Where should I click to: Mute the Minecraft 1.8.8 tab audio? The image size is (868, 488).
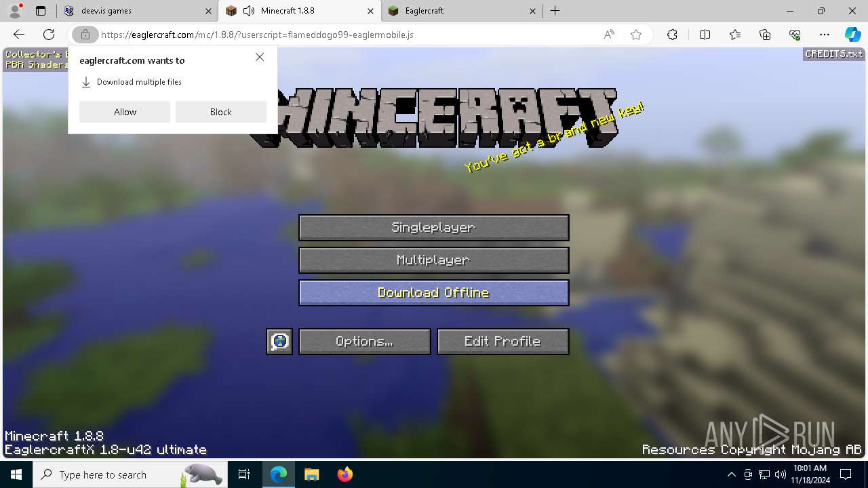pyautogui.click(x=249, y=11)
